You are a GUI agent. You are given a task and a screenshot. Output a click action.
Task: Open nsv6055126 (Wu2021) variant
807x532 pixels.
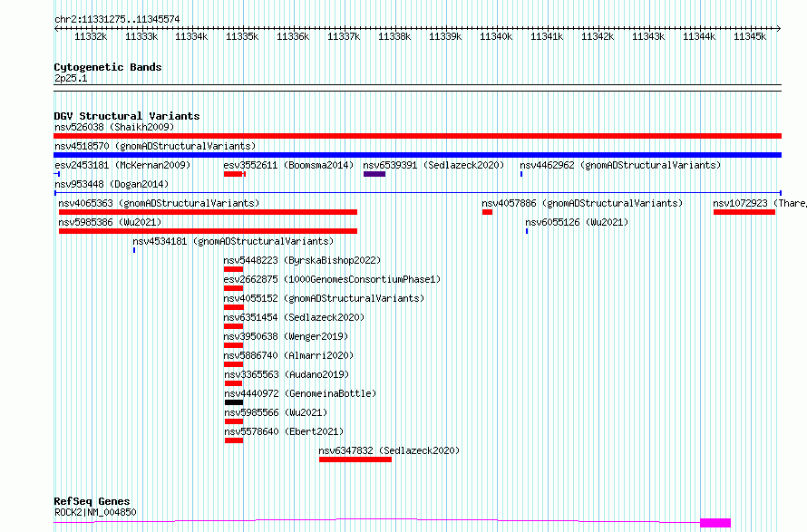click(x=577, y=222)
